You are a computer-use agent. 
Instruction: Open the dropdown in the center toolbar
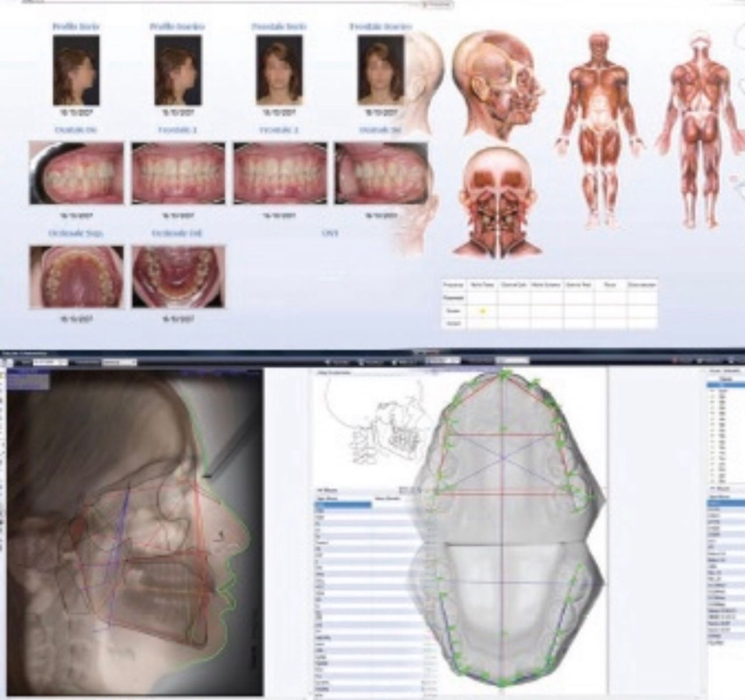(x=445, y=361)
